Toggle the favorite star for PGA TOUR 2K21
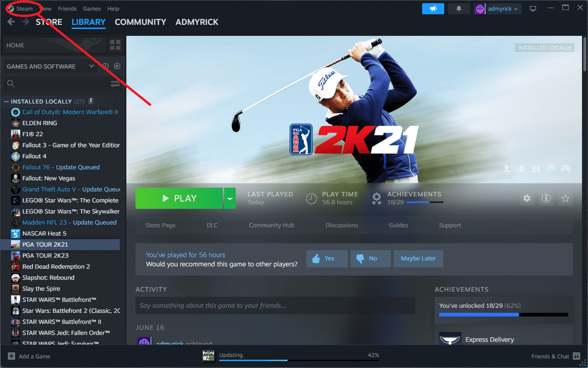The height and width of the screenshot is (368, 588). click(565, 199)
